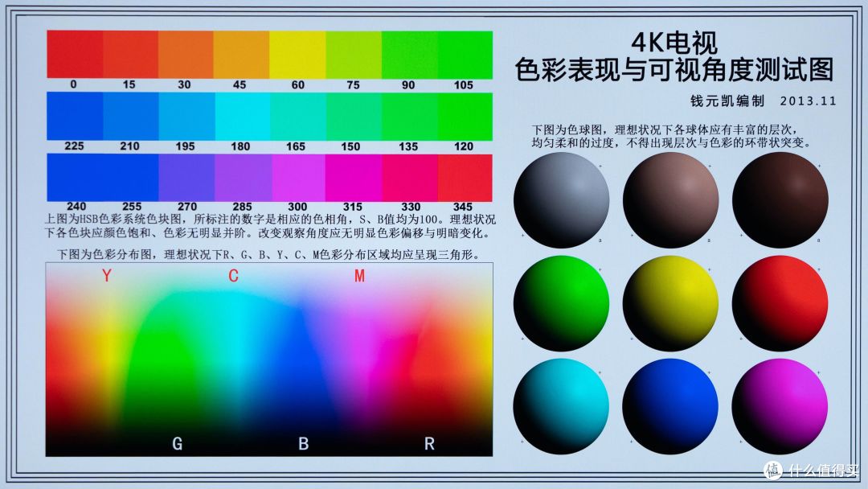Image resolution: width=868 pixels, height=489 pixels.
Task: Pick the orange block labeled 30
Action: click(x=186, y=54)
